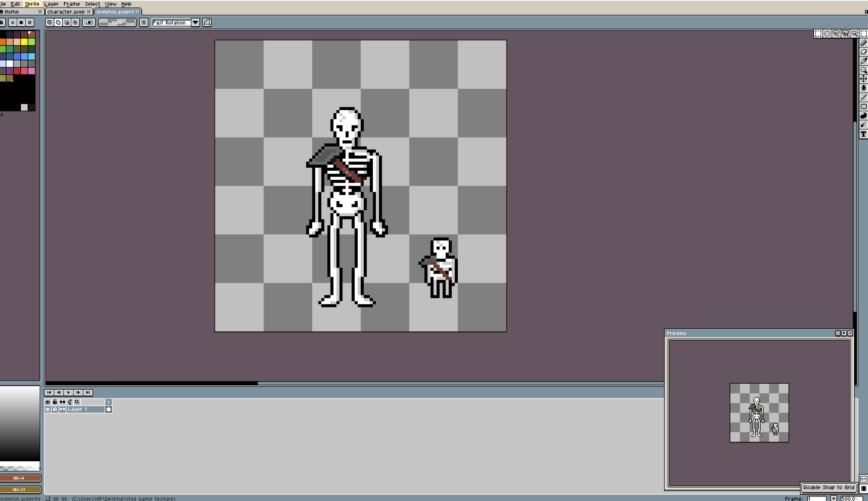The height and width of the screenshot is (501, 868).
Task: Open the Sprite menu
Action: [32, 4]
